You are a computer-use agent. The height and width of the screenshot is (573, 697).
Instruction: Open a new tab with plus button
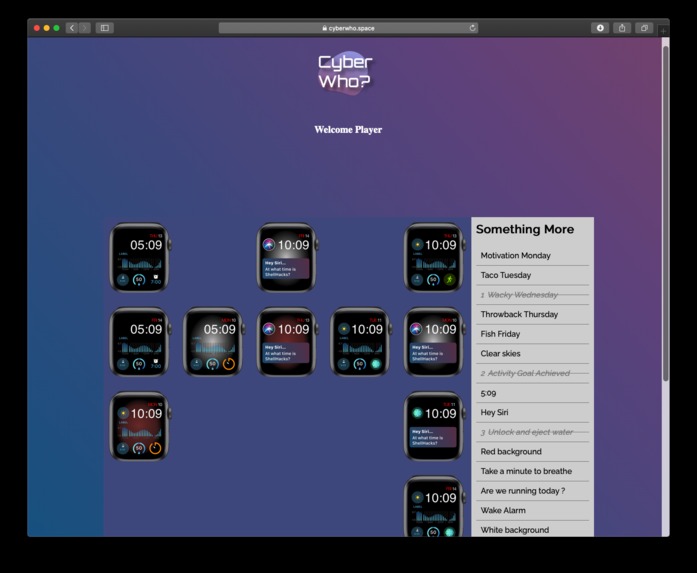pyautogui.click(x=663, y=31)
